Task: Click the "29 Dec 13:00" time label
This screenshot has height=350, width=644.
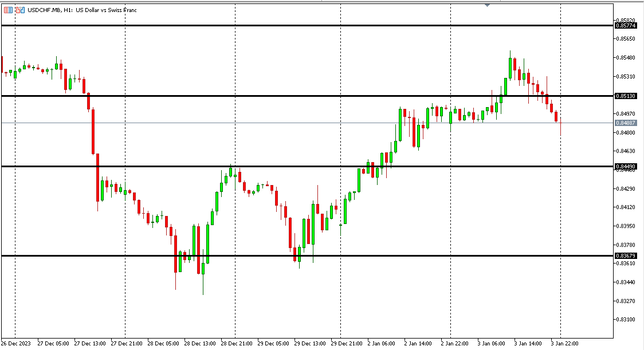Action: click(310, 344)
